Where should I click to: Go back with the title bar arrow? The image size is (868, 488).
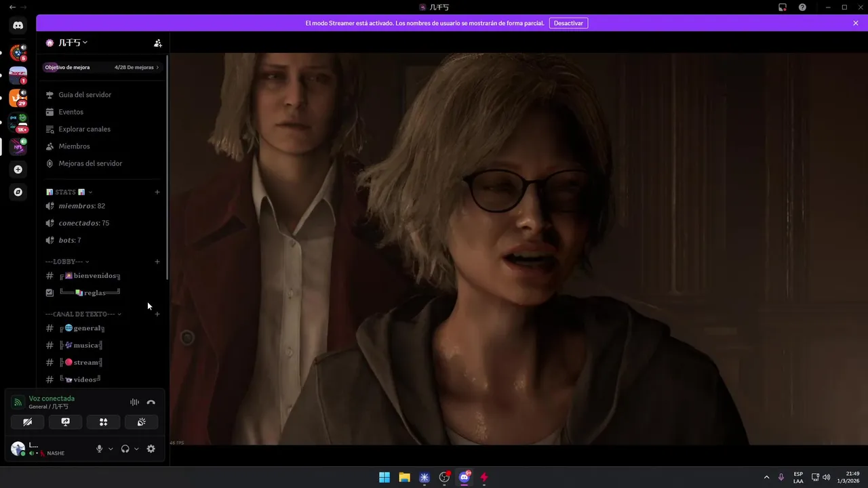pyautogui.click(x=12, y=7)
